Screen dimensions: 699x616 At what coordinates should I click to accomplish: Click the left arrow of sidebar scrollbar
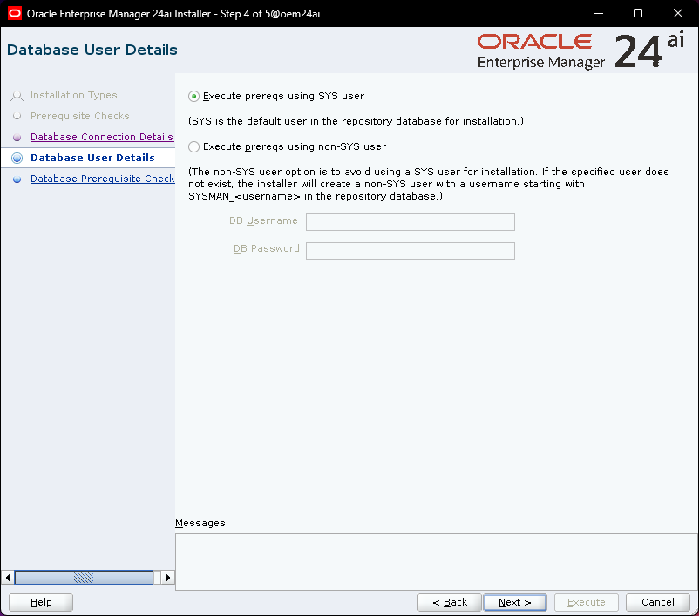click(x=9, y=577)
